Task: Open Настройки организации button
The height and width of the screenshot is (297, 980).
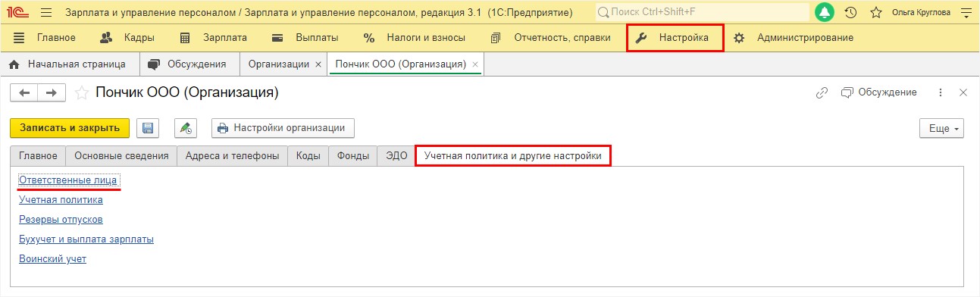Action: pos(283,128)
